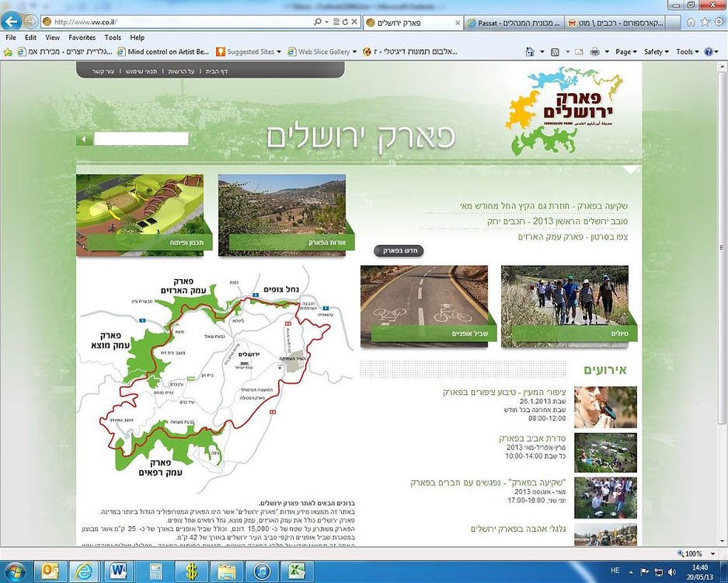The width and height of the screenshot is (728, 583).
Task: Open the Web Slice Gallery favorite
Action: point(322,52)
